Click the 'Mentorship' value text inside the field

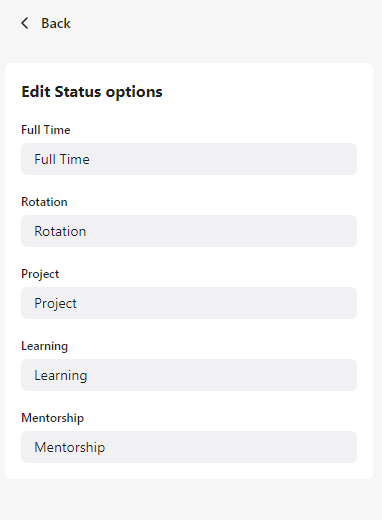[70, 447]
